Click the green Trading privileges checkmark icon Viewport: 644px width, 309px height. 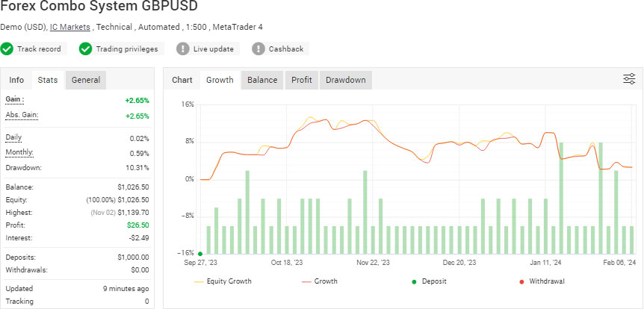85,49
